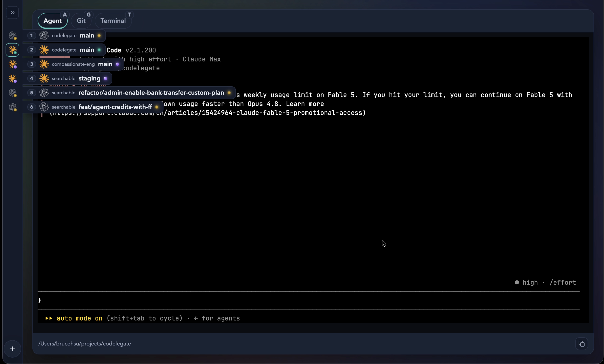Open session 1 codelegate main row
This screenshot has height=364, width=604.
click(x=64, y=36)
